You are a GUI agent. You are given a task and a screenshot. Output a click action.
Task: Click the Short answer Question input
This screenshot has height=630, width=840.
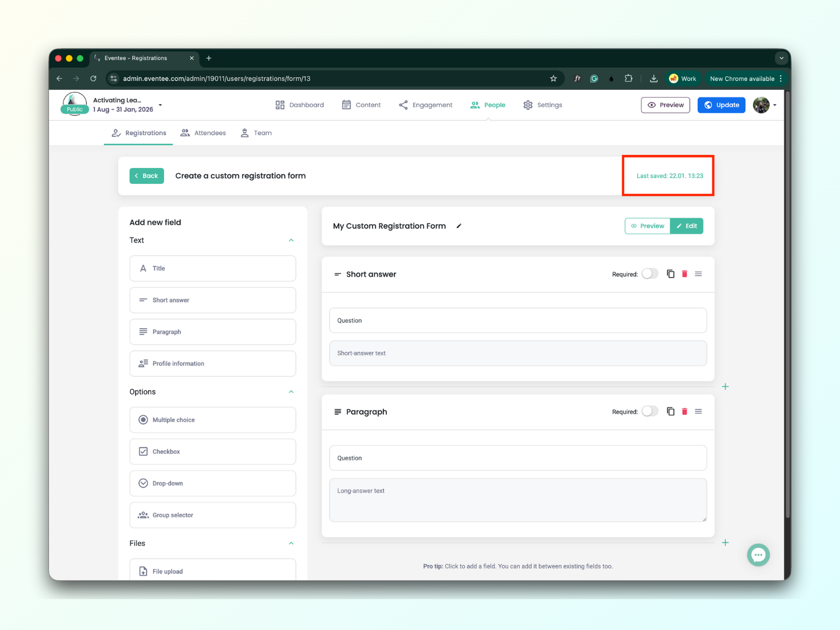(x=518, y=321)
